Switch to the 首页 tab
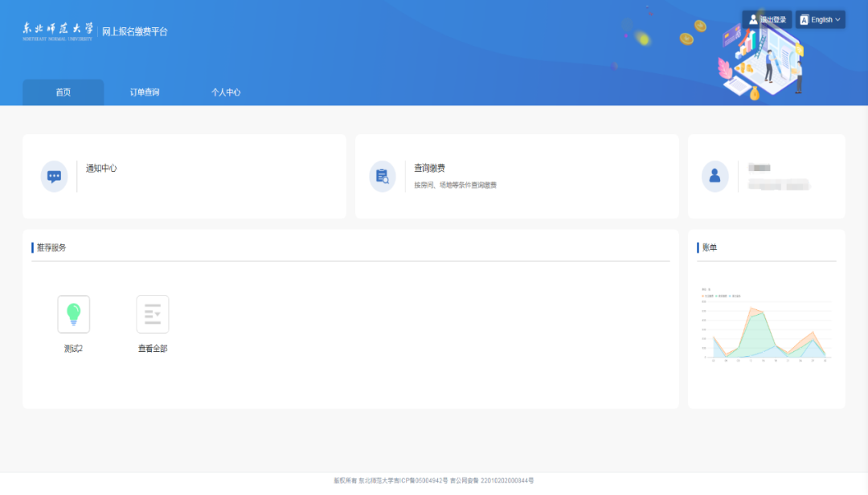This screenshot has width=868, height=495. click(x=63, y=92)
